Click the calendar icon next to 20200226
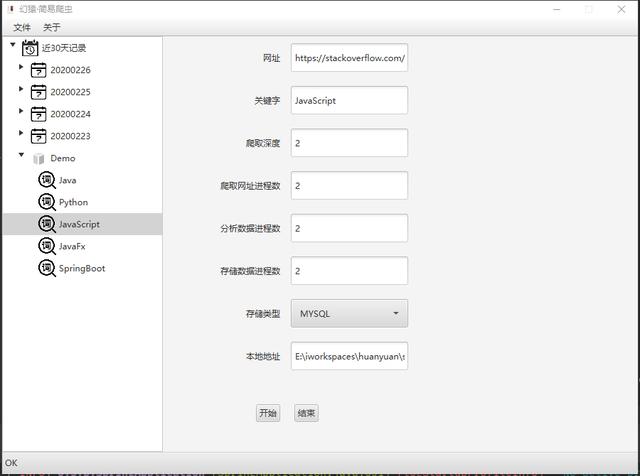Viewport: 640px width, 476px height. [38, 70]
